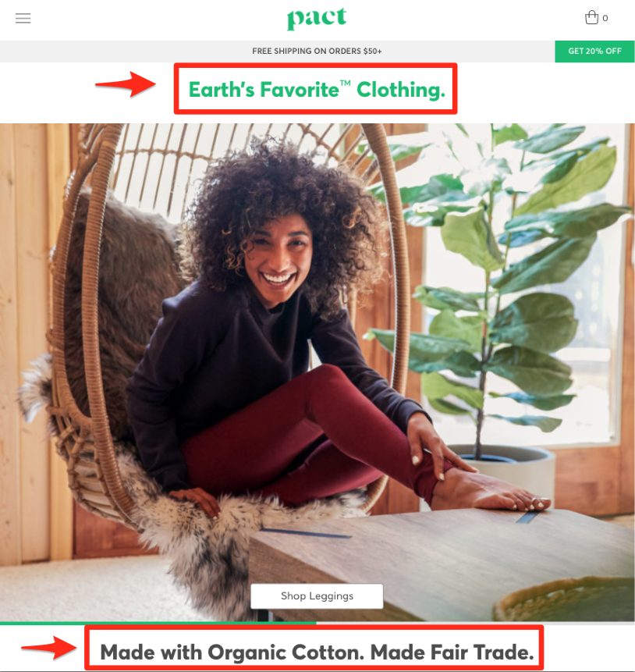Click the Shop Leggings button
This screenshot has height=672, width=635.
[x=317, y=596]
